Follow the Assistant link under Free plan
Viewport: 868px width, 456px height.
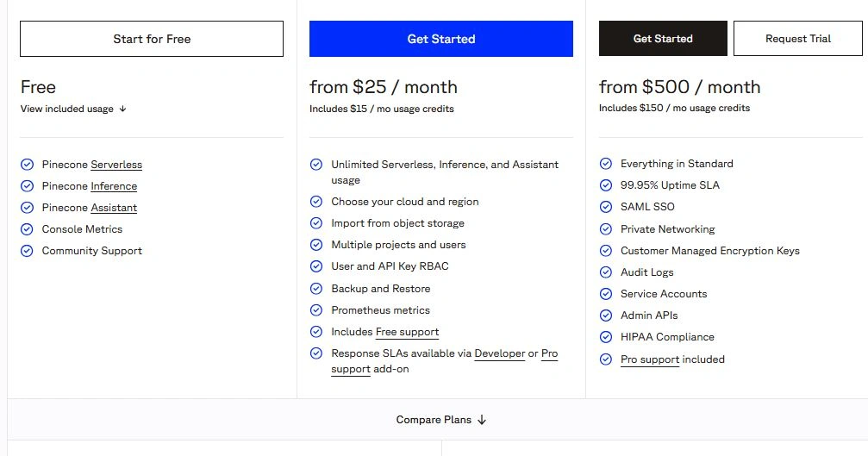[x=114, y=208]
